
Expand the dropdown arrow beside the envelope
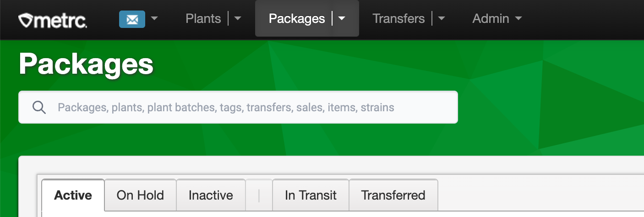(x=154, y=19)
